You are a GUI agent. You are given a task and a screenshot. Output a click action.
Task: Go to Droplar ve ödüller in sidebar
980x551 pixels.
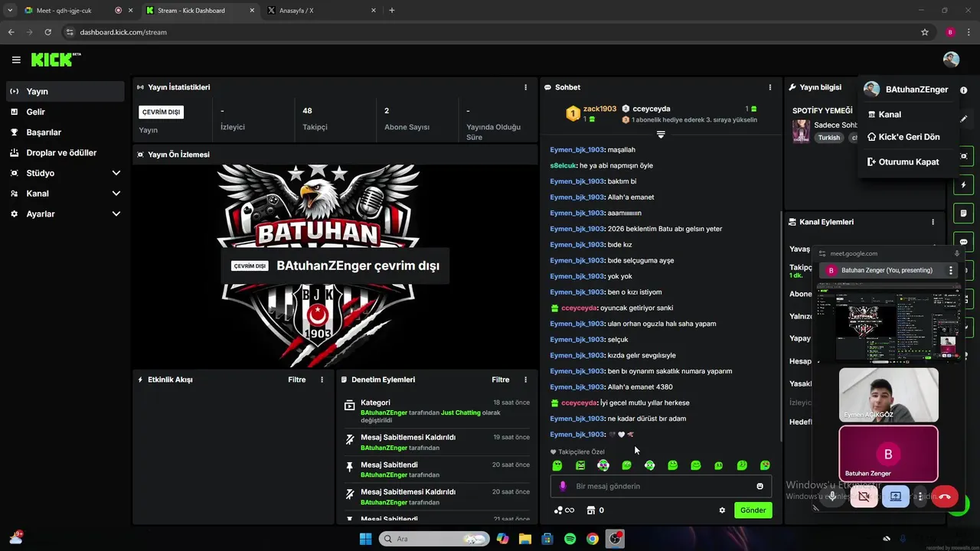point(65,153)
